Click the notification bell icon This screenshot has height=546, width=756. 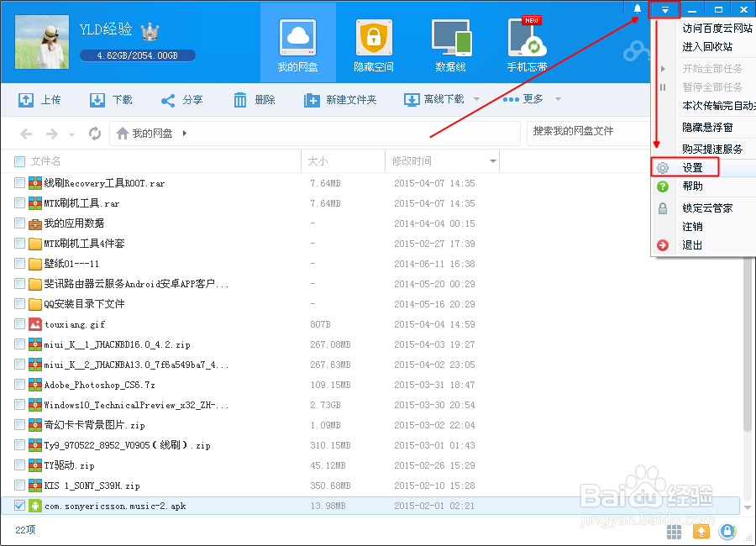pos(636,8)
